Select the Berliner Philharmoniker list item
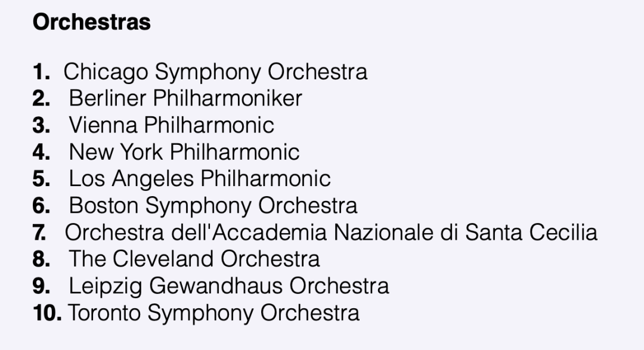 point(185,98)
